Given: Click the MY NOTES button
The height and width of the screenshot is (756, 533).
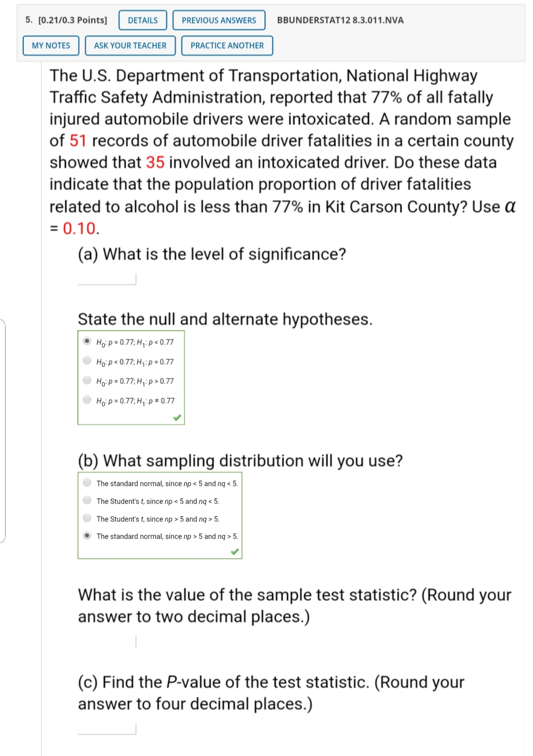Looking at the screenshot, I should pos(51,45).
